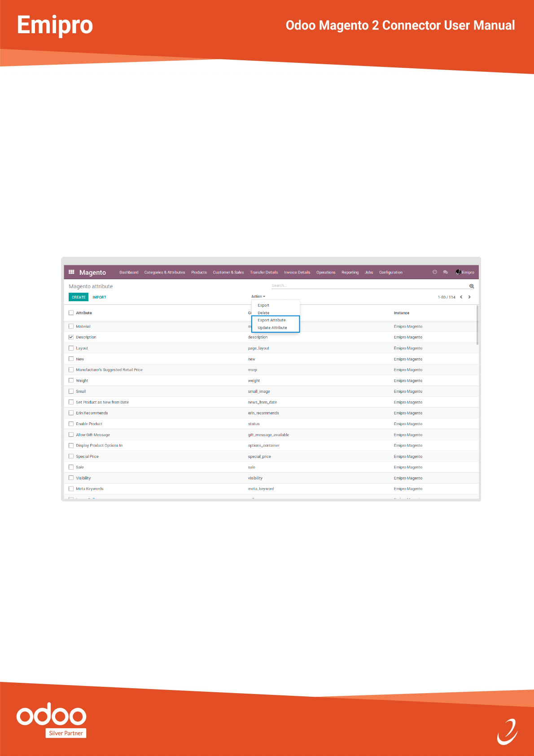
Task: Click the msrp code cell
Action: pos(252,370)
